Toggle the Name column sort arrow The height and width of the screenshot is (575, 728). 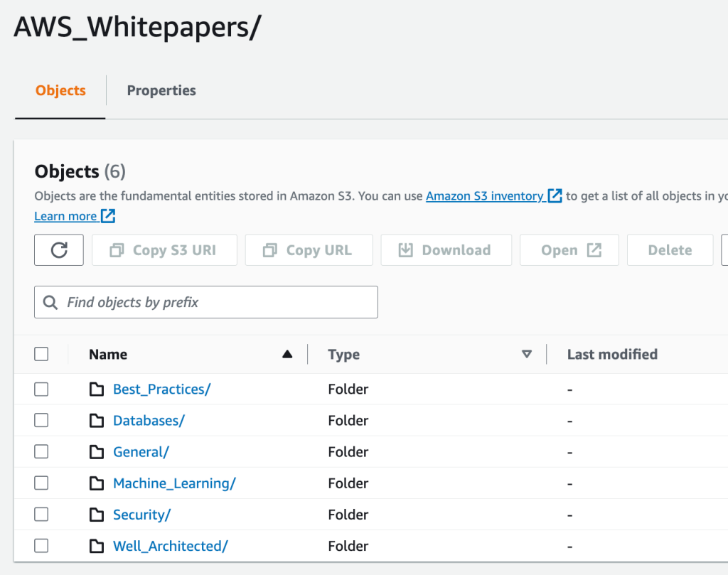pos(288,353)
